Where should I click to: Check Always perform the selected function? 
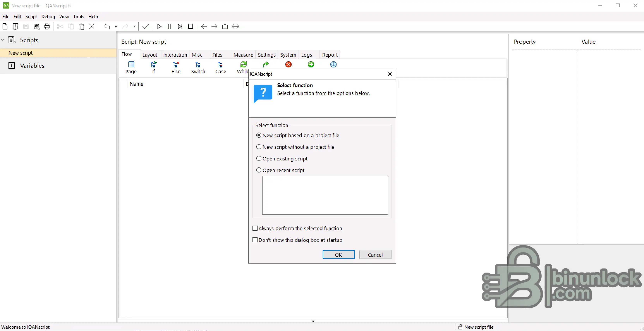coord(297,228)
